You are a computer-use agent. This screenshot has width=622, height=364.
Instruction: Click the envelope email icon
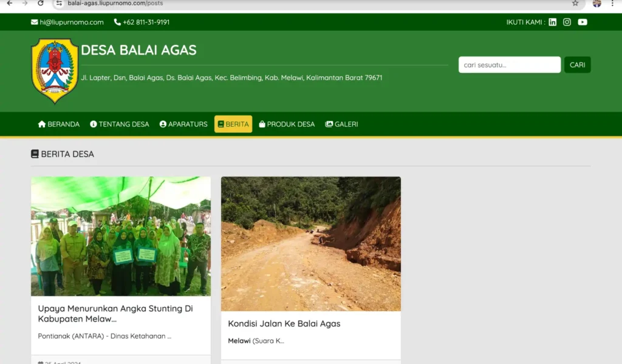[35, 22]
